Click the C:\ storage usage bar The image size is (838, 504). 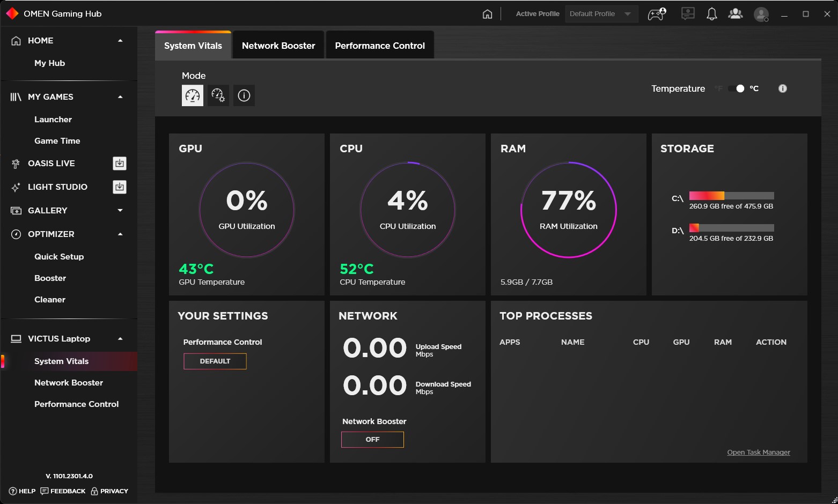click(731, 196)
